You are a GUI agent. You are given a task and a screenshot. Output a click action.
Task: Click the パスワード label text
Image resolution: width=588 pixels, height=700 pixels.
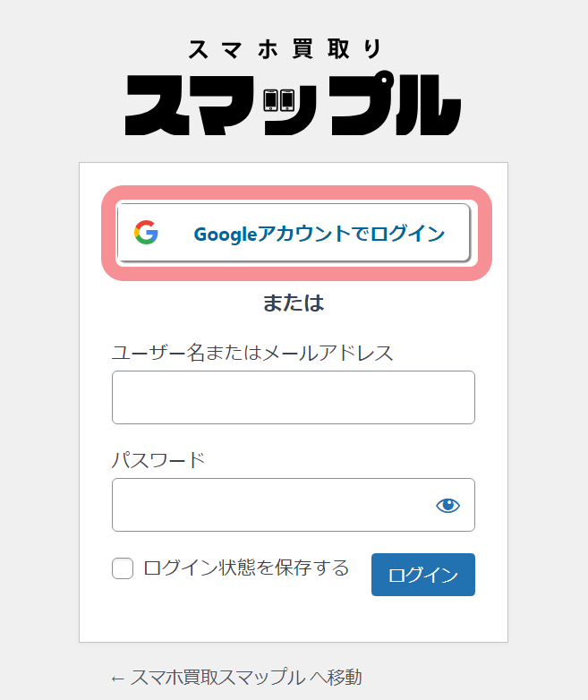coord(158,460)
